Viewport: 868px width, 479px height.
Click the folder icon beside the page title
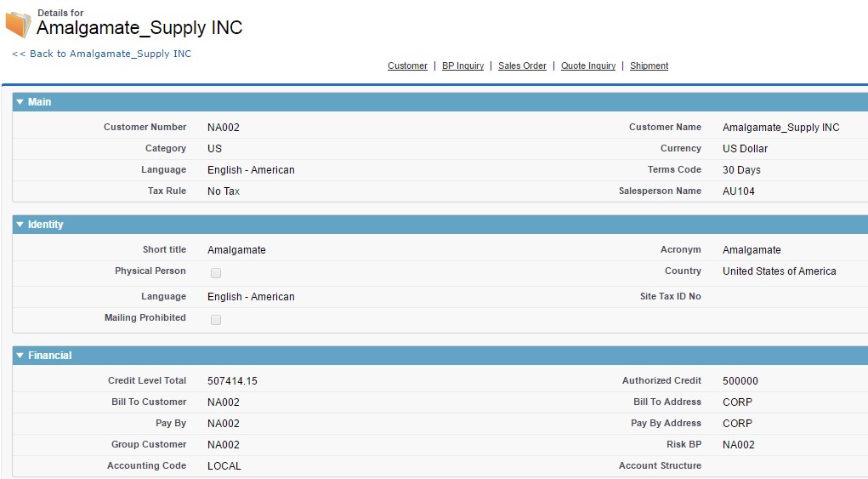pos(18,24)
